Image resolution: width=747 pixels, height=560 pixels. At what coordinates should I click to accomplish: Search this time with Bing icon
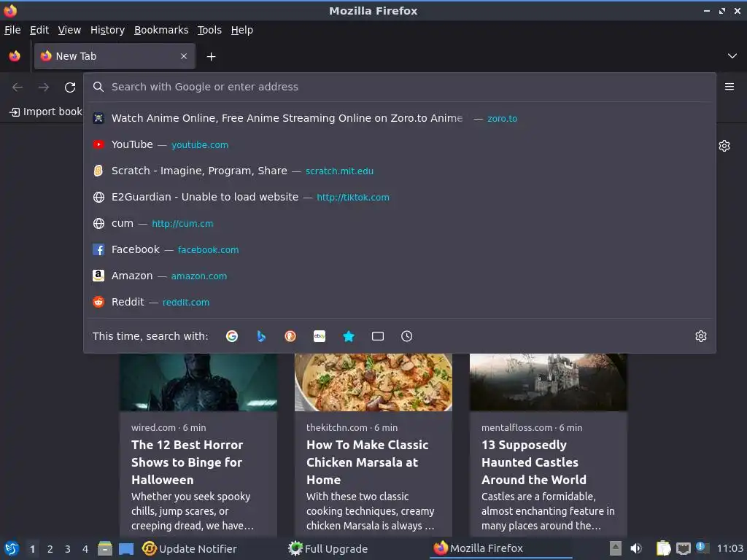261,336
